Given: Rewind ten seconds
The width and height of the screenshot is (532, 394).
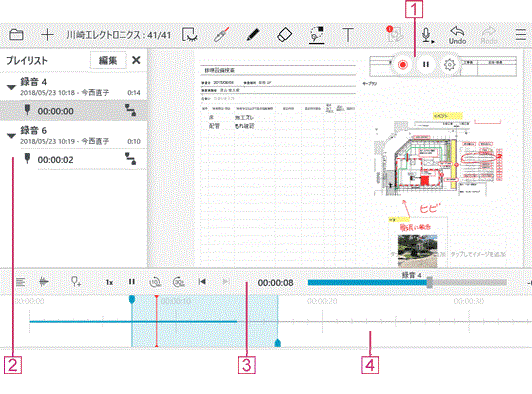Looking at the screenshot, I should 155,282.
